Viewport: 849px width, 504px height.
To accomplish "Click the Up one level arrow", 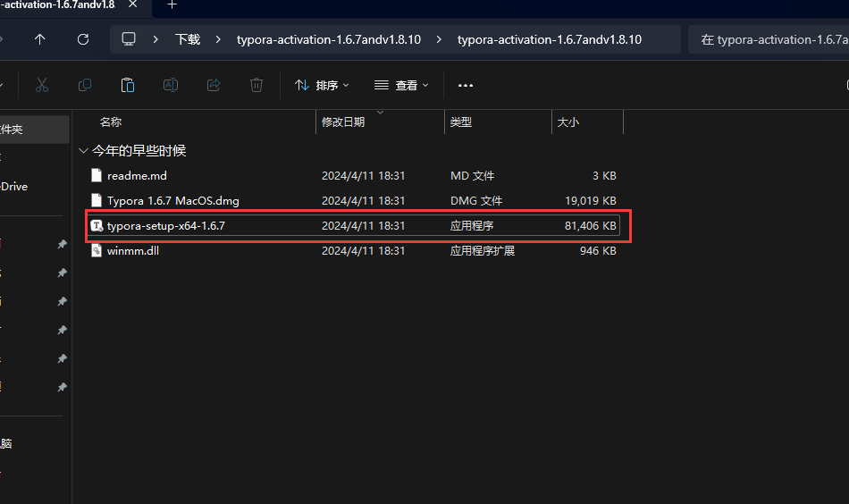I will [39, 39].
